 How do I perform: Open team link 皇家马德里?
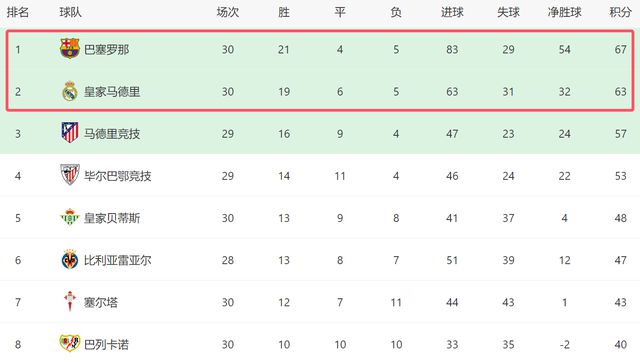112,92
